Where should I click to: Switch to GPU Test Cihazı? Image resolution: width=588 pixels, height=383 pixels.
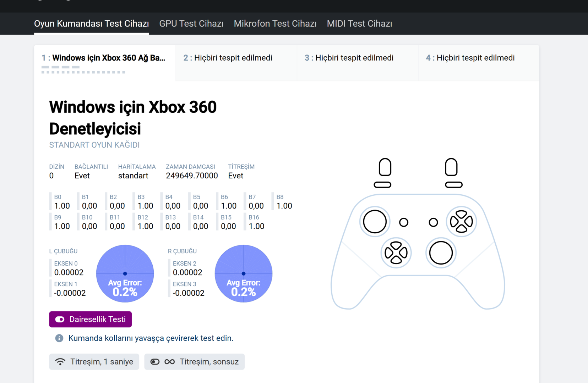click(x=191, y=23)
